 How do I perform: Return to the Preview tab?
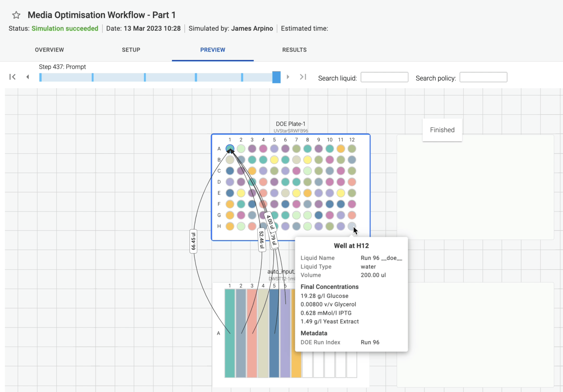pyautogui.click(x=213, y=50)
